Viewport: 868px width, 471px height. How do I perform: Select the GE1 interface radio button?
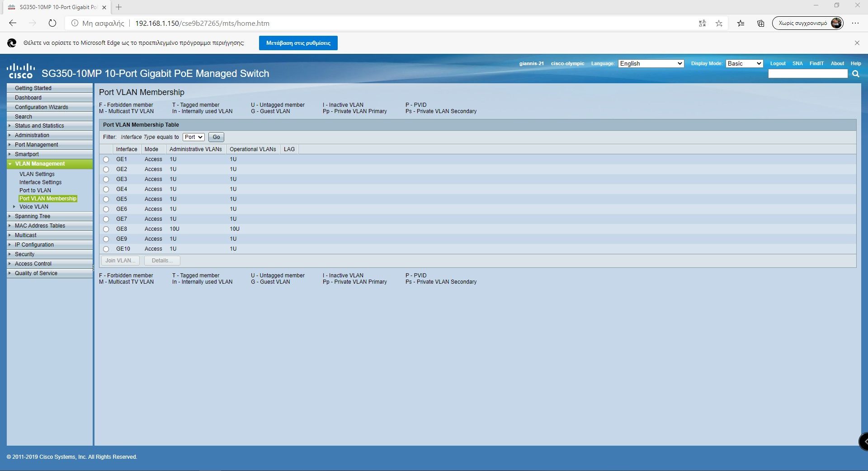point(106,159)
